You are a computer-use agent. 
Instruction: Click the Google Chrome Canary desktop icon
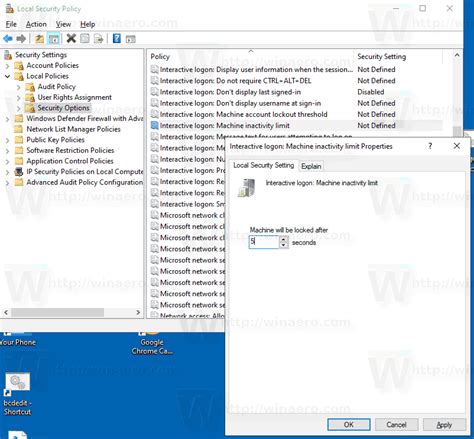pos(152,343)
